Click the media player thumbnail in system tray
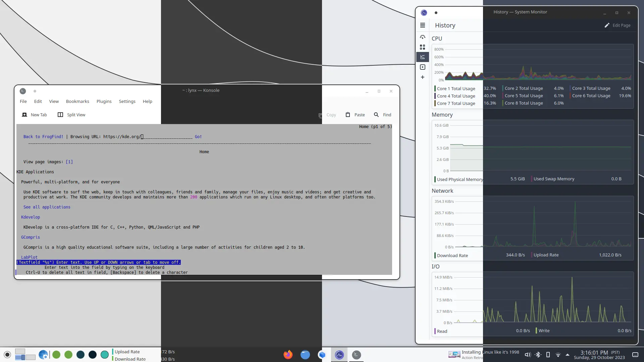Viewport: 644px width, 362px height. (x=454, y=355)
